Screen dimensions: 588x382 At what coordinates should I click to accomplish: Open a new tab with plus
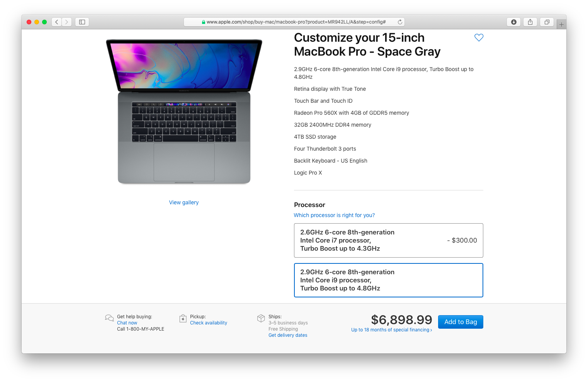[x=561, y=24]
